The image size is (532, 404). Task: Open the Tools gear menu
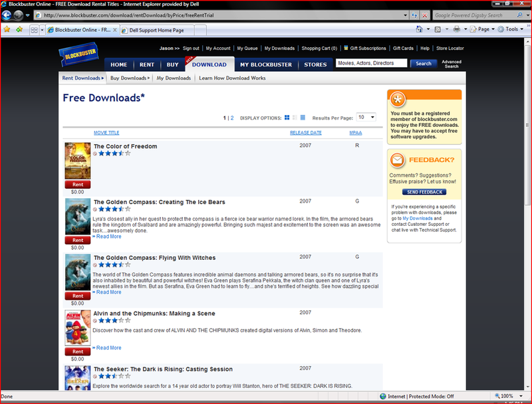point(510,29)
